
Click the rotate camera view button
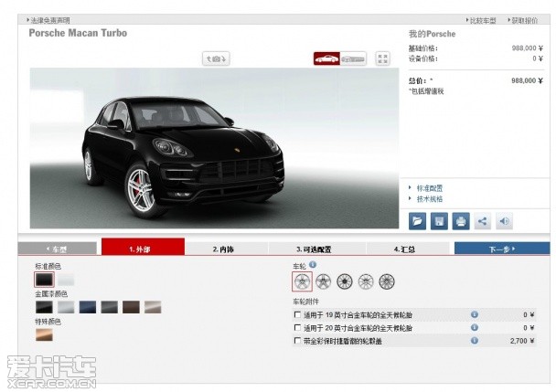216,58
